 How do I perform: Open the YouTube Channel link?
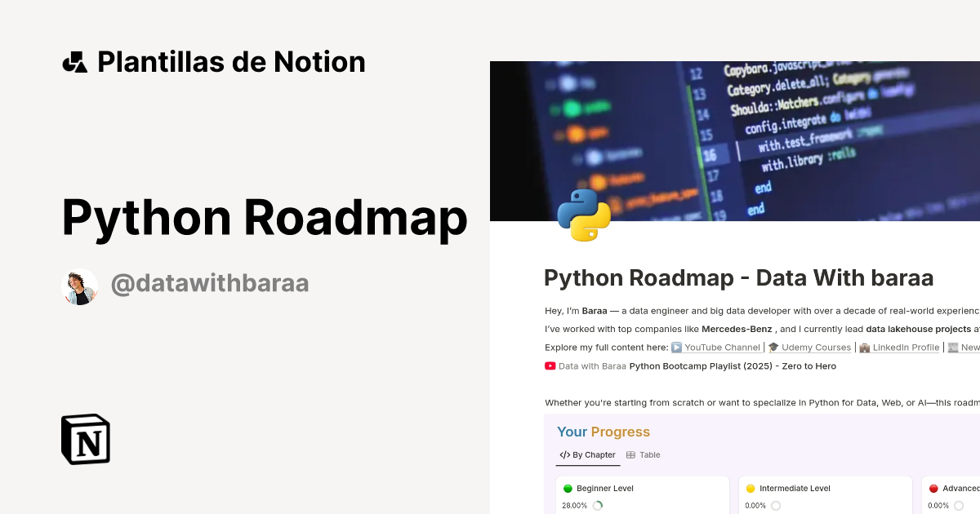[721, 348]
